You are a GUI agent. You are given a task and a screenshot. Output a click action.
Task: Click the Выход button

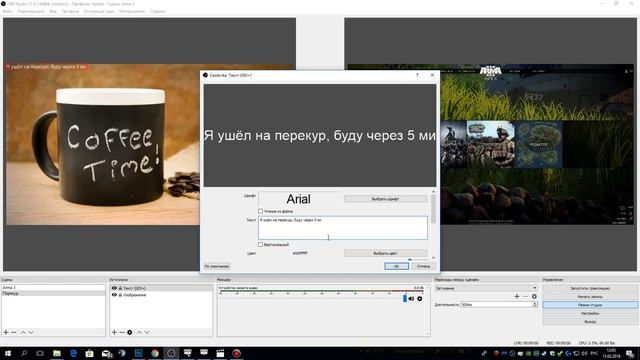click(x=590, y=322)
